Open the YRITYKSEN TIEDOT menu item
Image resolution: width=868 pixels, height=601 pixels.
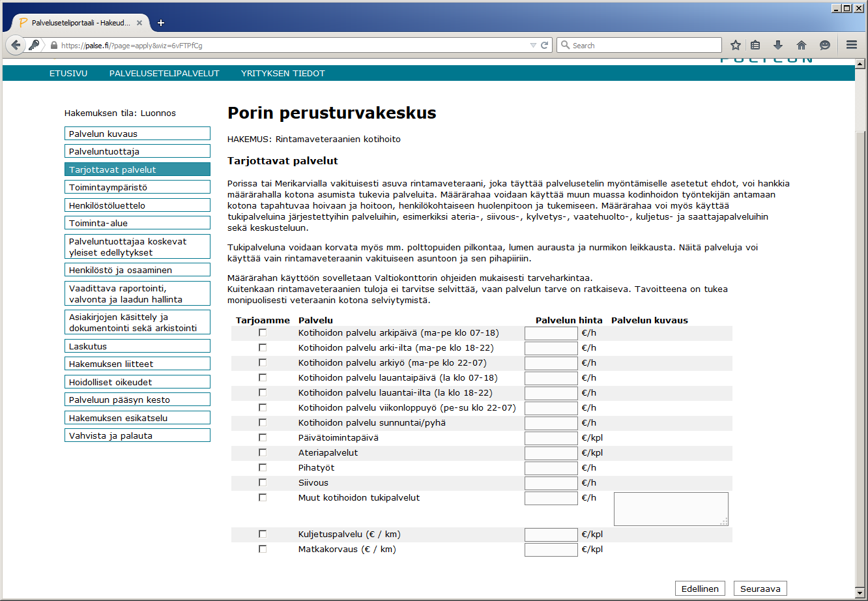(283, 74)
